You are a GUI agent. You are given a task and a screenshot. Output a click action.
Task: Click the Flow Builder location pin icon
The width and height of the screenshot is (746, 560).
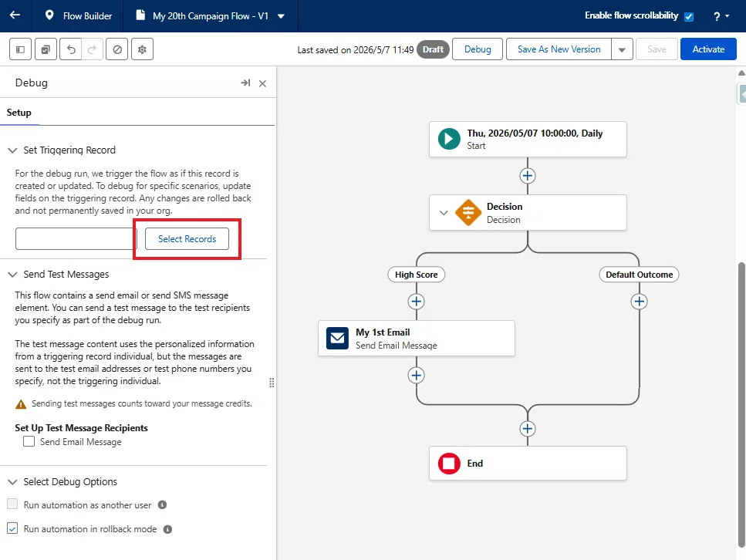(x=49, y=15)
